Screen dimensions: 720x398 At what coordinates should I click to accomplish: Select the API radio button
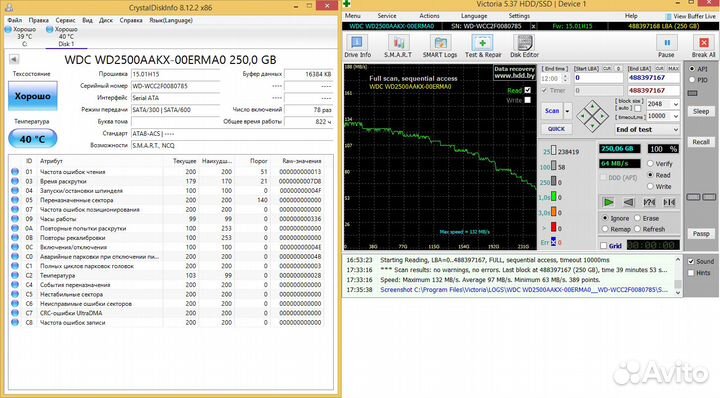(x=692, y=68)
